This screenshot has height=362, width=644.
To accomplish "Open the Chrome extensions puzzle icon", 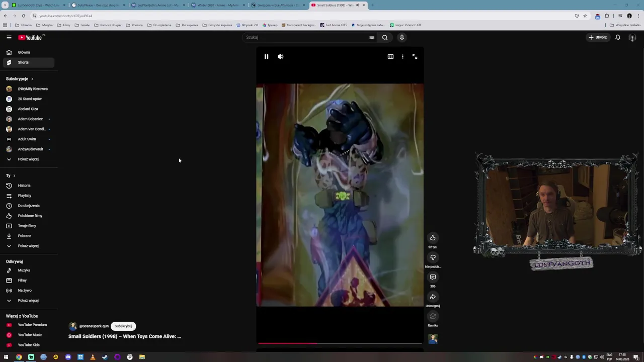I will (607, 16).
